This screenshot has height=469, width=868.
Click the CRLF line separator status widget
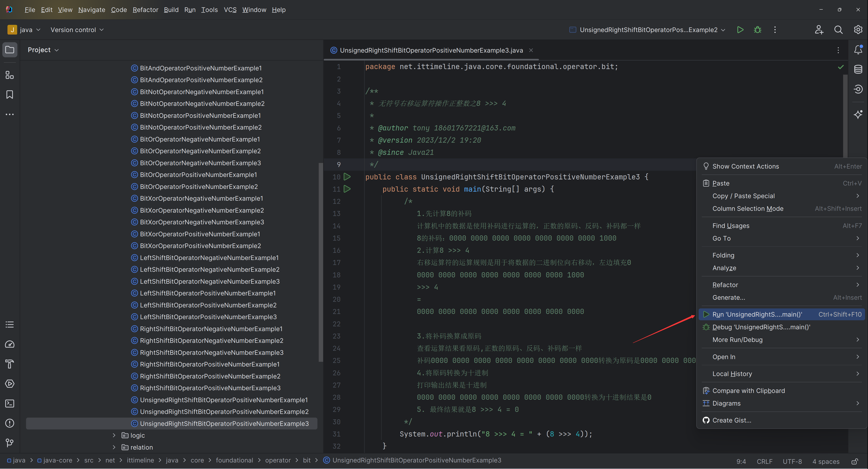pos(765,461)
